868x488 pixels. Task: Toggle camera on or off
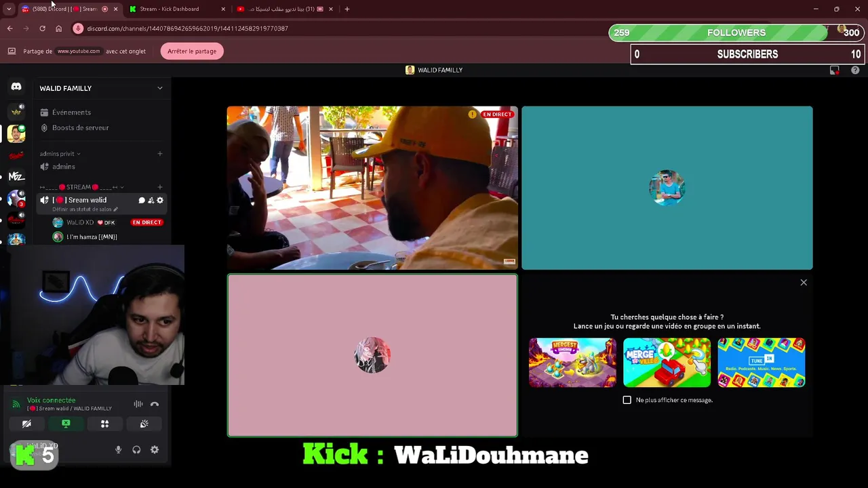coord(26,424)
